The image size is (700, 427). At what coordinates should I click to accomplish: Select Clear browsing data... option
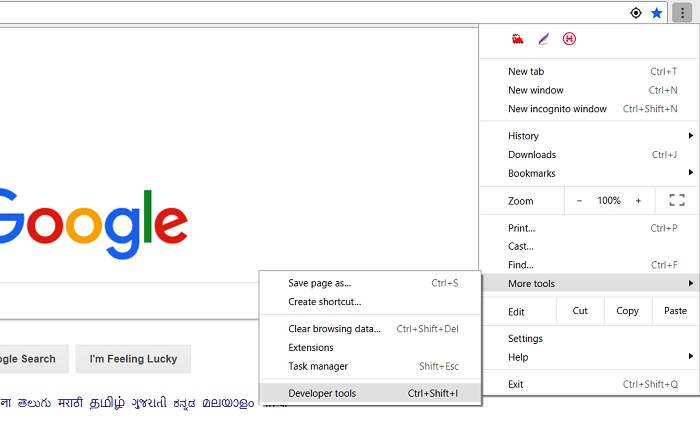point(370,329)
